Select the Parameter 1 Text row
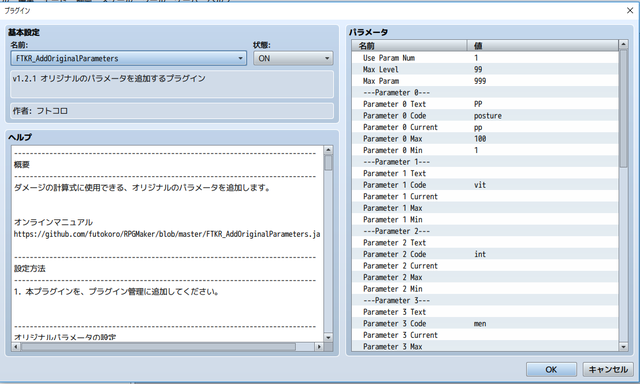The height and width of the screenshot is (384, 640). click(x=485, y=173)
